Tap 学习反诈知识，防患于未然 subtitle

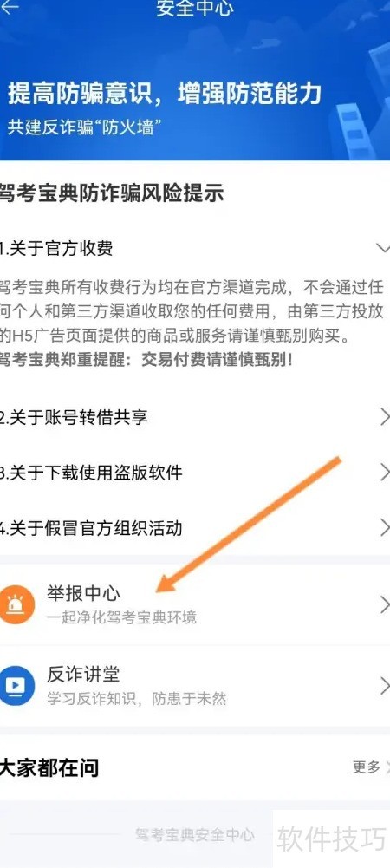(137, 699)
